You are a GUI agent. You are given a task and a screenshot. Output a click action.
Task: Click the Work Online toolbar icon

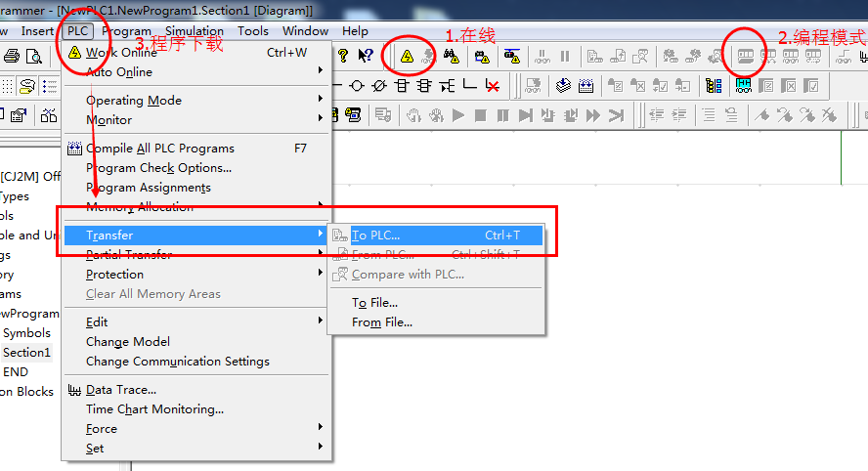point(407,57)
